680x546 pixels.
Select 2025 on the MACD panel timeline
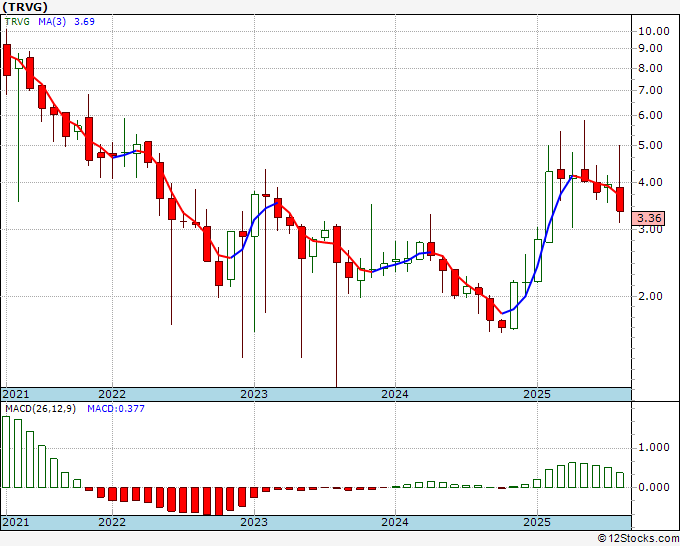[537, 522]
